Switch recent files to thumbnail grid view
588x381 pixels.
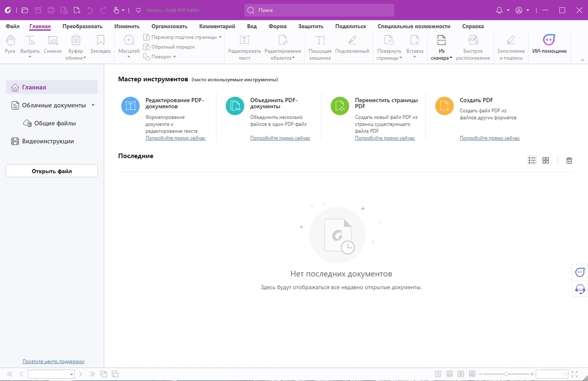point(546,161)
